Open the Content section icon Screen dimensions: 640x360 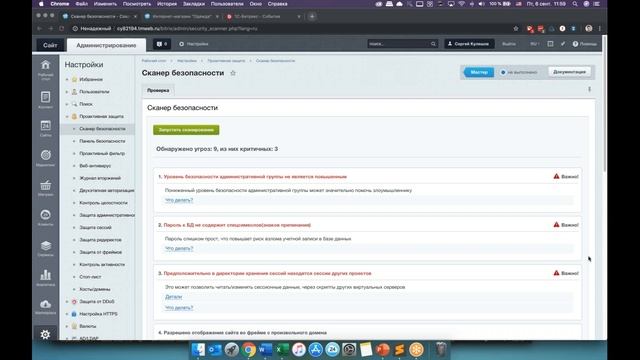[45, 97]
